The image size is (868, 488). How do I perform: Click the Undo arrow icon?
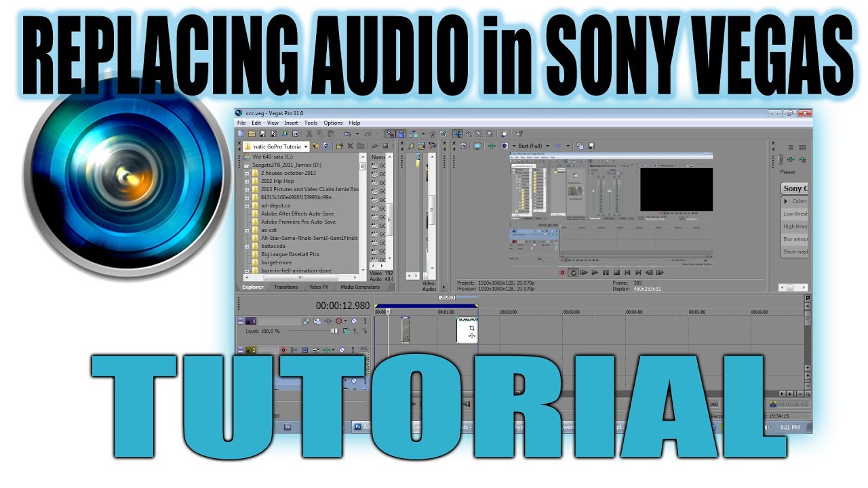click(347, 134)
